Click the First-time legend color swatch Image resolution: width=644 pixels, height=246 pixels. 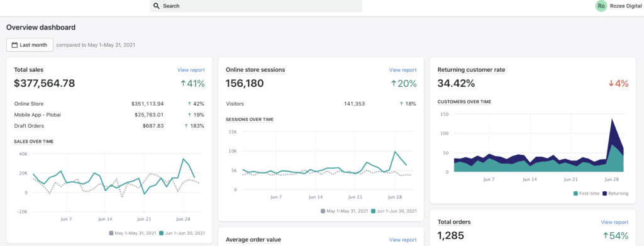click(x=576, y=193)
